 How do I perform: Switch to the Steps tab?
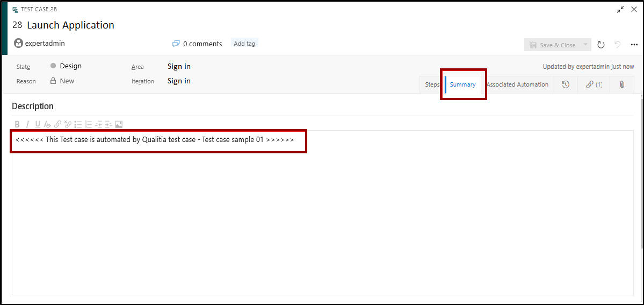coord(432,84)
